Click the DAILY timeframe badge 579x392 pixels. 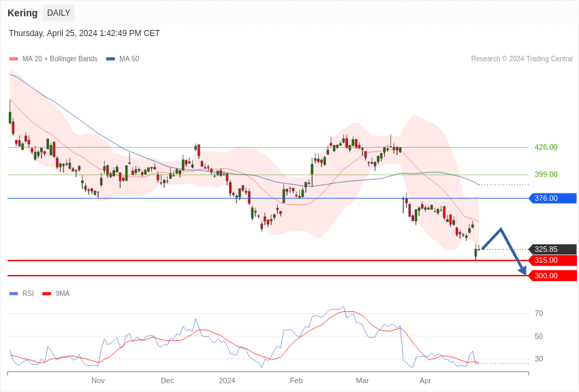[59, 13]
